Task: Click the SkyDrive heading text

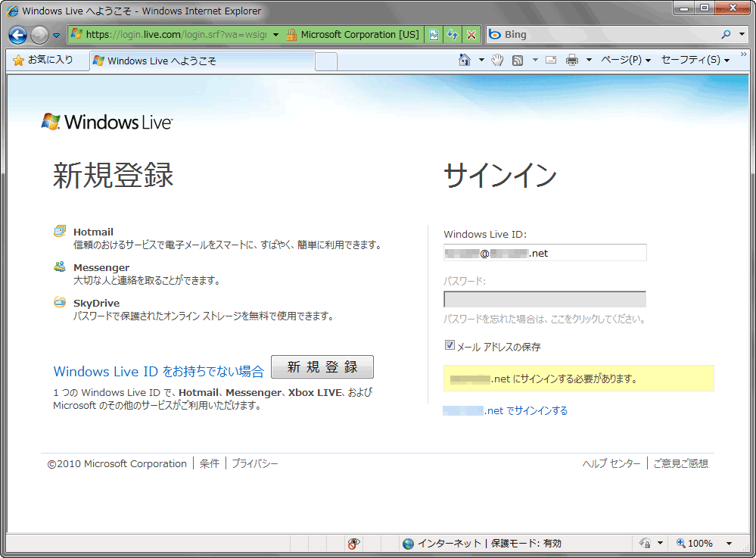Action: click(96, 304)
